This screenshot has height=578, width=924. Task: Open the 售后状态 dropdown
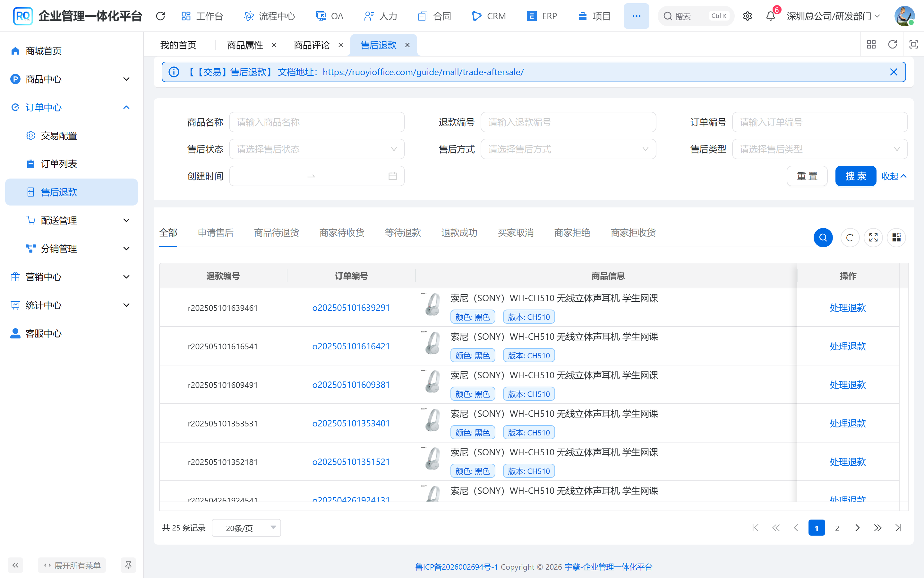(317, 149)
